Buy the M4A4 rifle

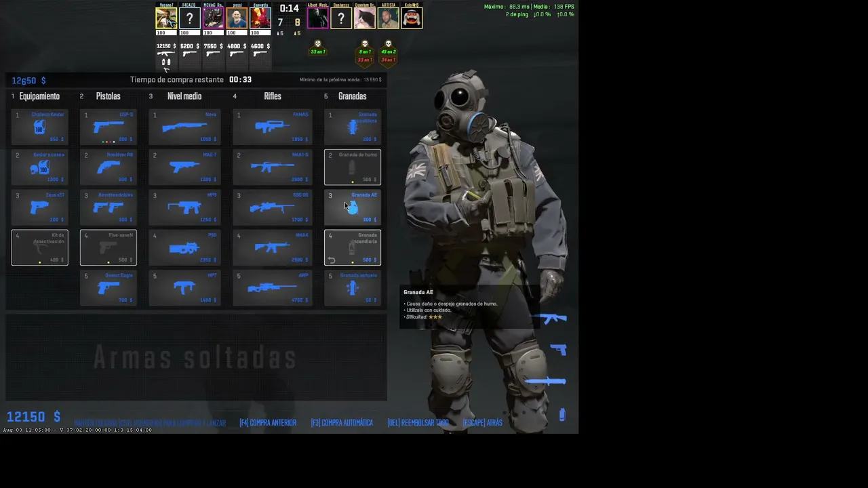pos(273,247)
